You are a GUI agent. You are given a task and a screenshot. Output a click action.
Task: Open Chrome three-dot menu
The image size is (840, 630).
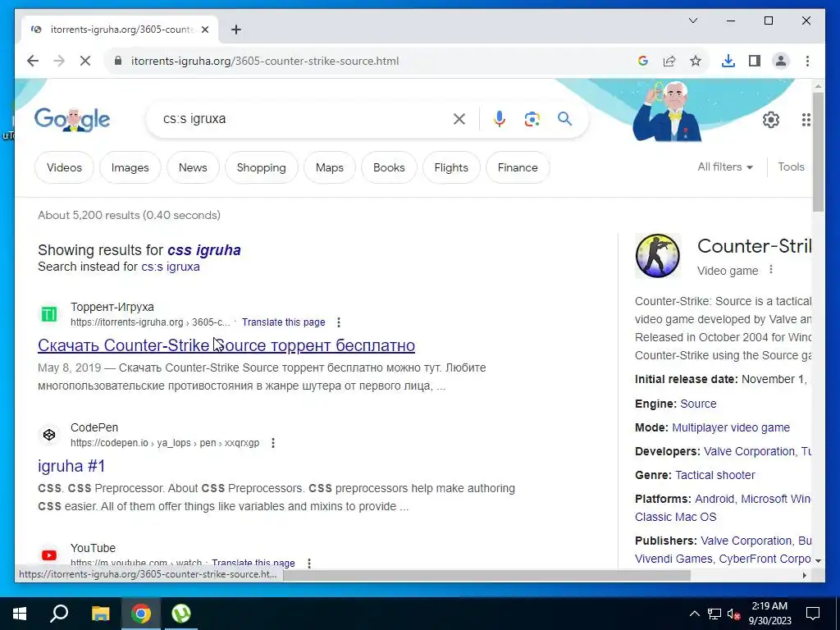(807, 61)
